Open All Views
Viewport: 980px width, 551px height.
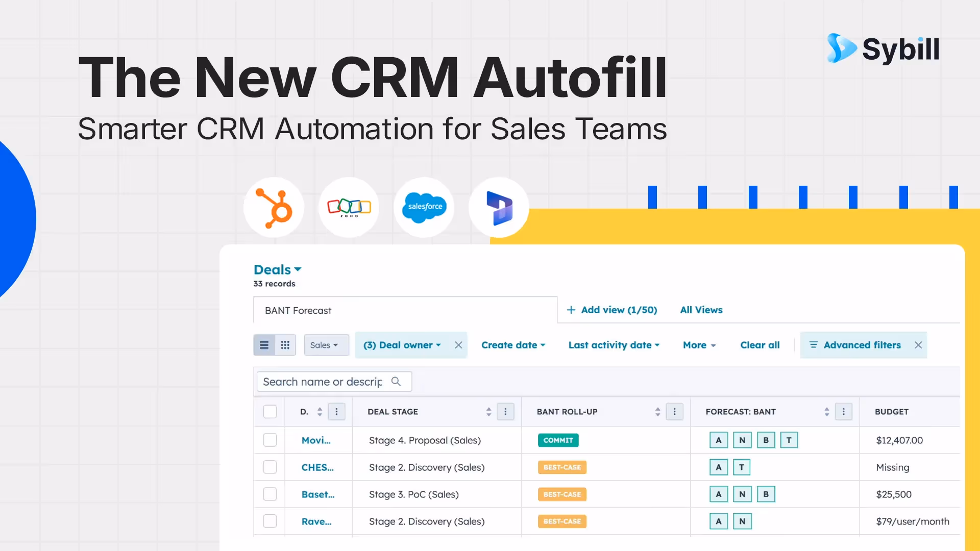(701, 310)
